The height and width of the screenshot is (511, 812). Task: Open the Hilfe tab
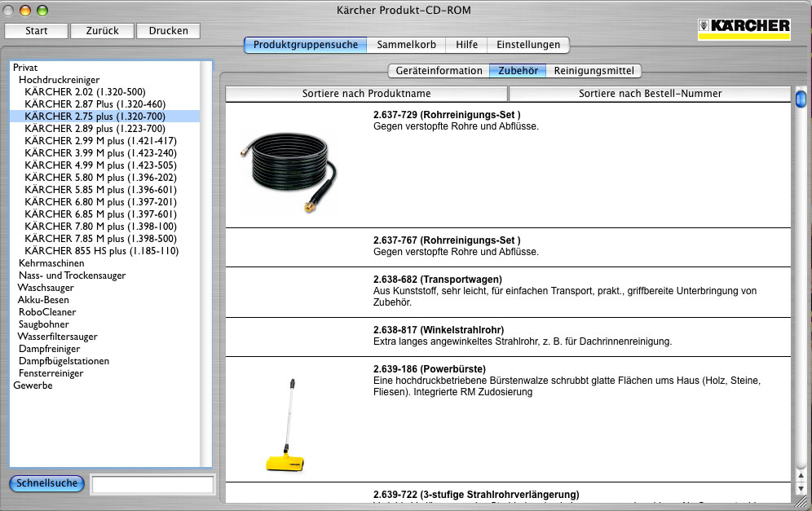pos(466,45)
